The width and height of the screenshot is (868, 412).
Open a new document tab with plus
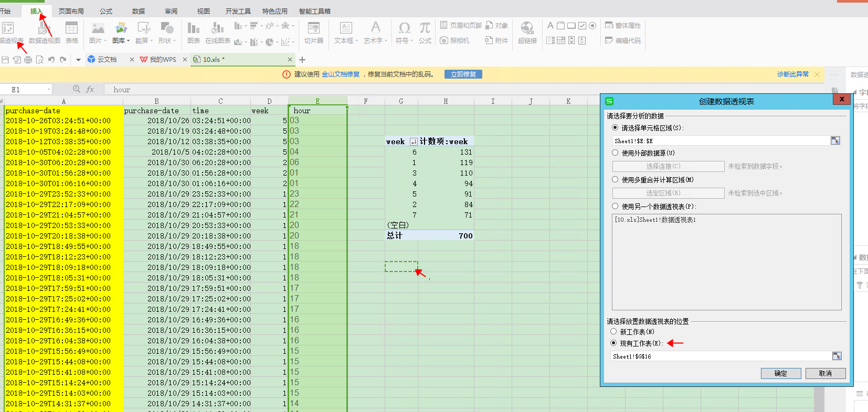(302, 60)
